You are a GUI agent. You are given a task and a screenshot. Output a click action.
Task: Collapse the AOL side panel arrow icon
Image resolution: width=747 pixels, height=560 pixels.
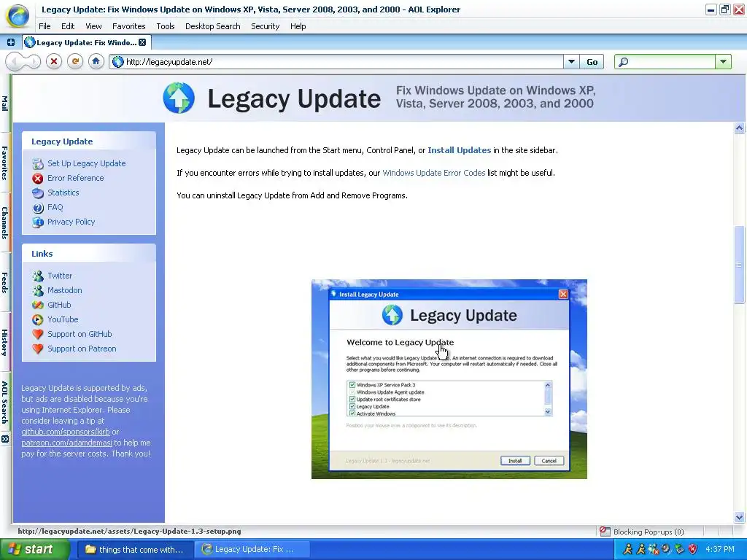5,439
